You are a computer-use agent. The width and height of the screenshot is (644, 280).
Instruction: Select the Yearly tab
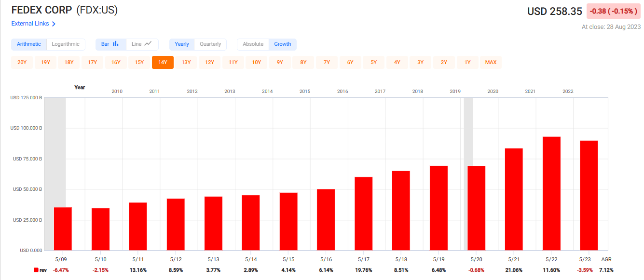click(181, 44)
